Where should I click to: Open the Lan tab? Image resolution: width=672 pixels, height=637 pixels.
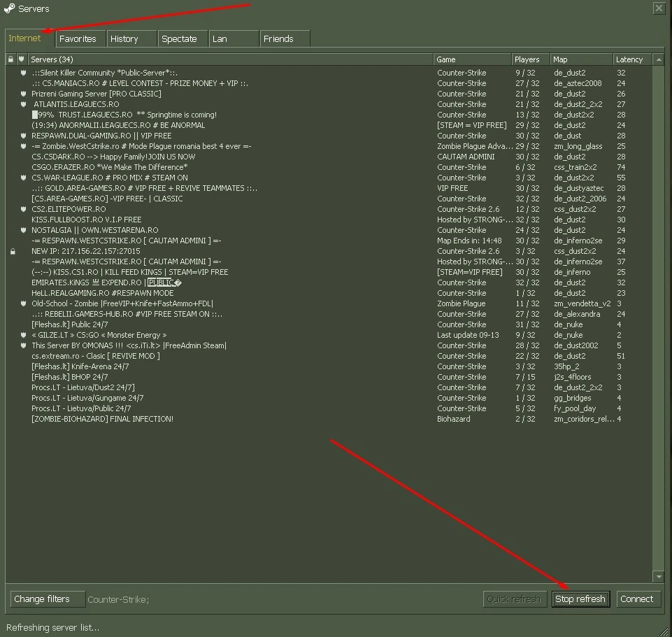[x=234, y=39]
